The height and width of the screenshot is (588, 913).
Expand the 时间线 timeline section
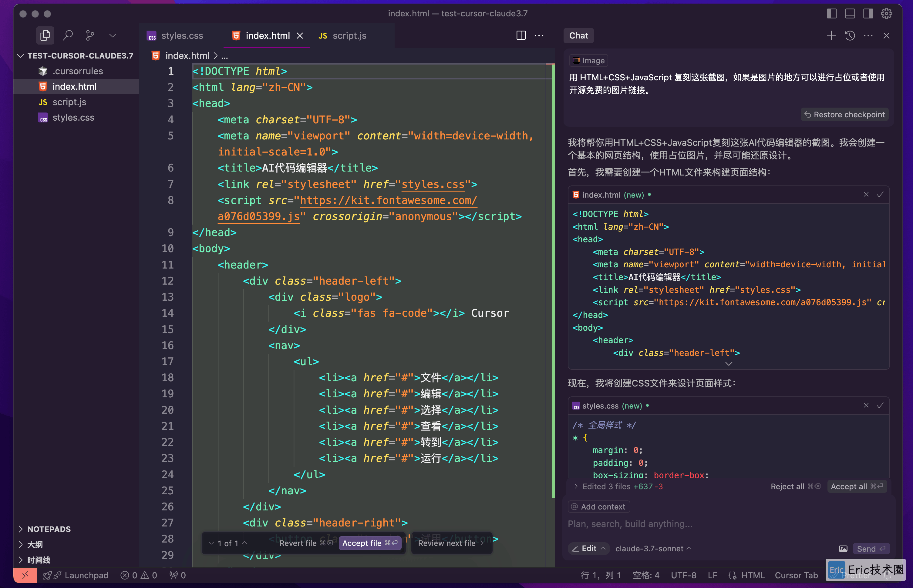[x=76, y=560]
